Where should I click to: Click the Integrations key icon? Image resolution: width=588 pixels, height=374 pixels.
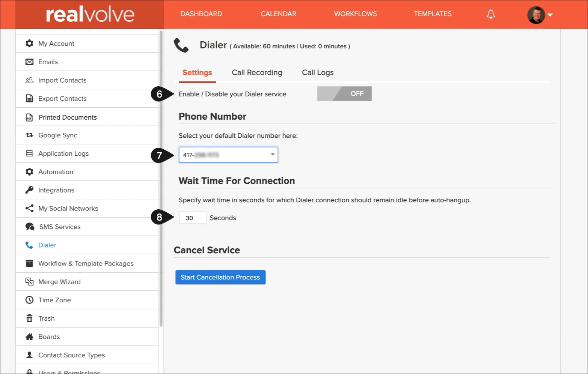coord(29,190)
